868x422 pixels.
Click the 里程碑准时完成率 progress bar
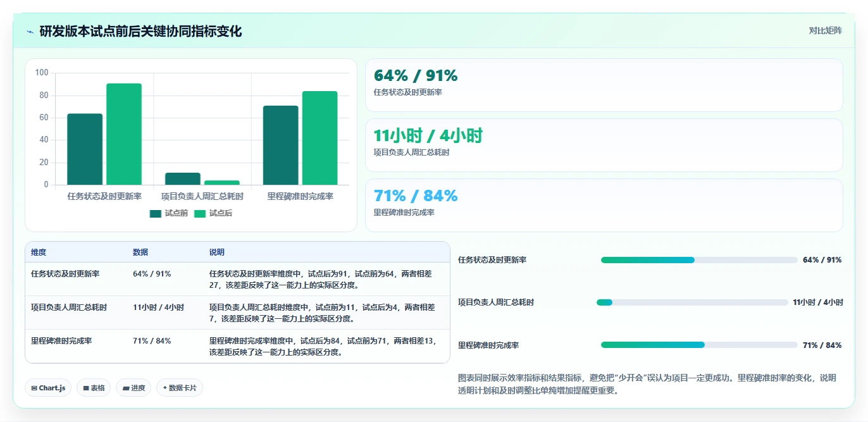[x=699, y=345]
